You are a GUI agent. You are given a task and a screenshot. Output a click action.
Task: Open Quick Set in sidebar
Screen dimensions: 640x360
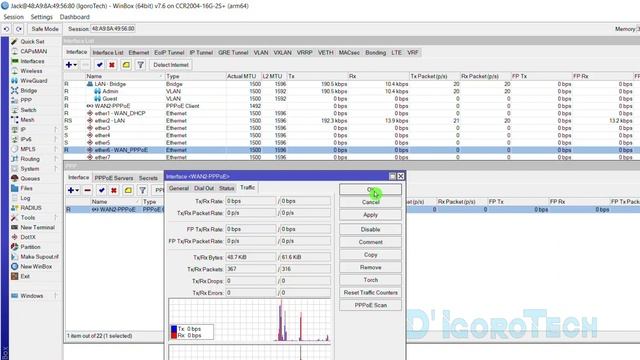(x=32, y=42)
